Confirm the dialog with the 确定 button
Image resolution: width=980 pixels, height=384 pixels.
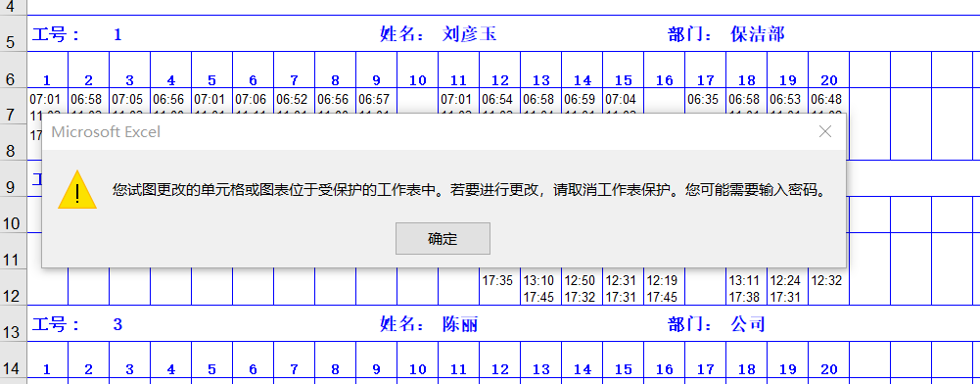[443, 238]
